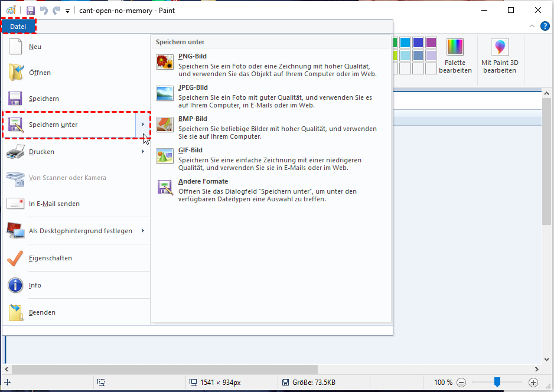The image size is (554, 392).
Task: Expand the Desktophintergrund submenu arrow
Action: [143, 231]
